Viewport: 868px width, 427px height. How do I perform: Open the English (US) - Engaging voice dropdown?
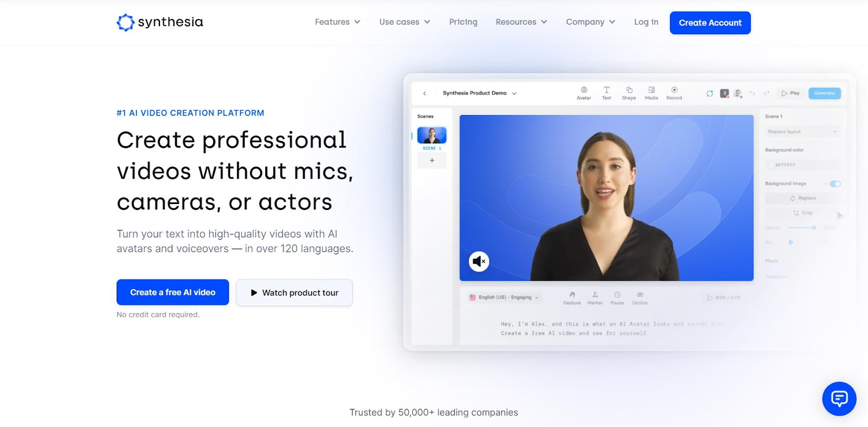[x=504, y=297]
